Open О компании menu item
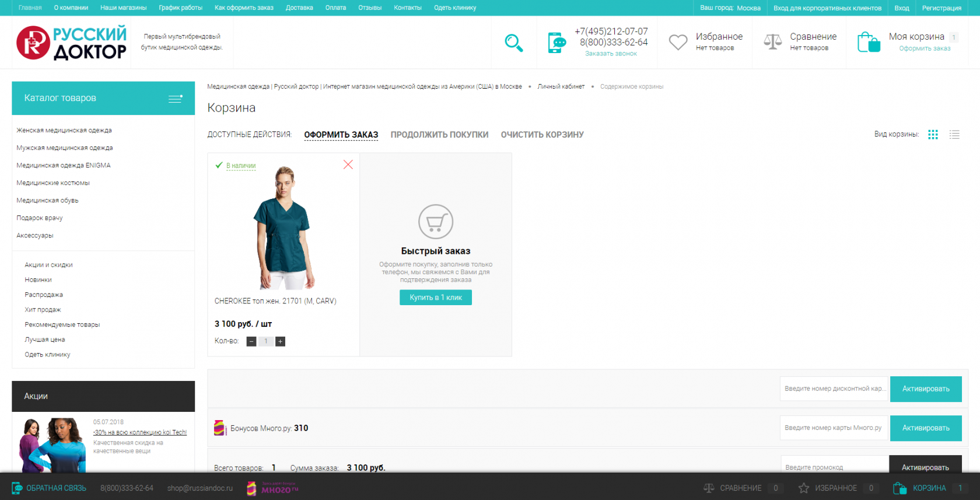Viewport: 980px width, 500px height. [x=71, y=8]
